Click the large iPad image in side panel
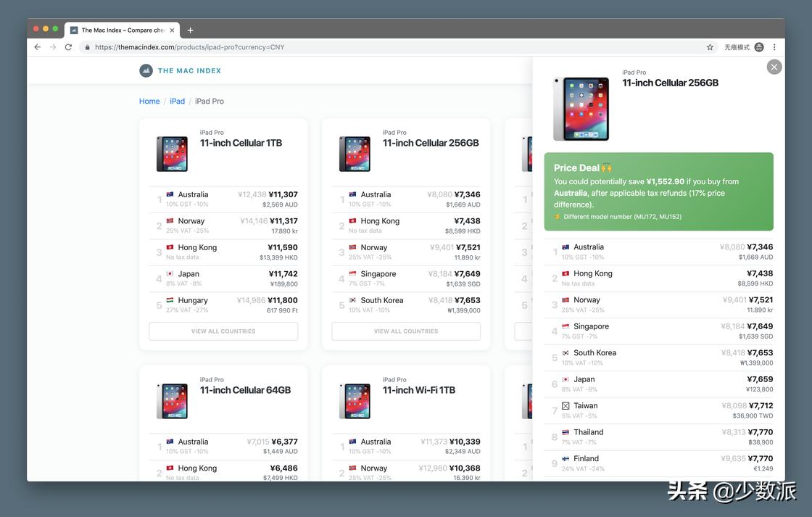 581,109
